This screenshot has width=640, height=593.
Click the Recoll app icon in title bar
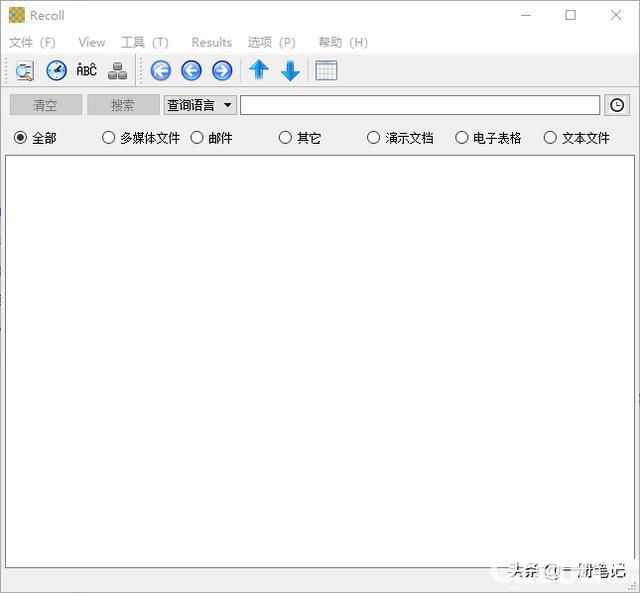click(17, 16)
